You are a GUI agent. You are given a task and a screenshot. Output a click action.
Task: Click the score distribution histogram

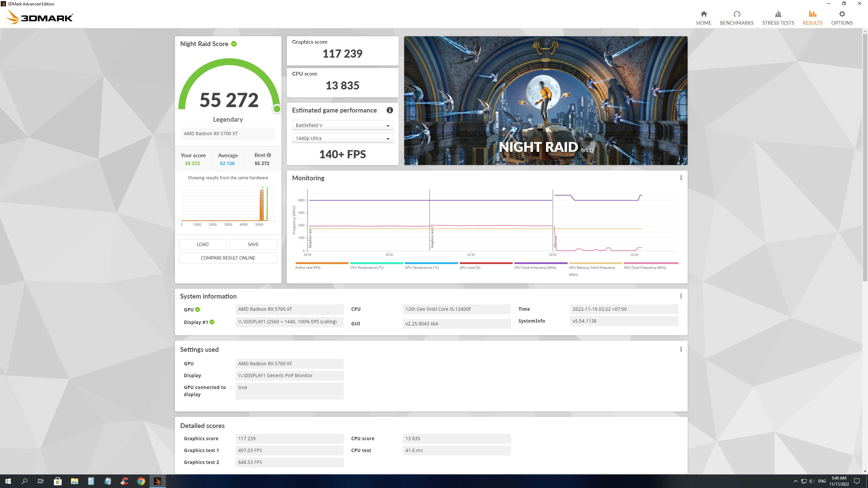(228, 206)
